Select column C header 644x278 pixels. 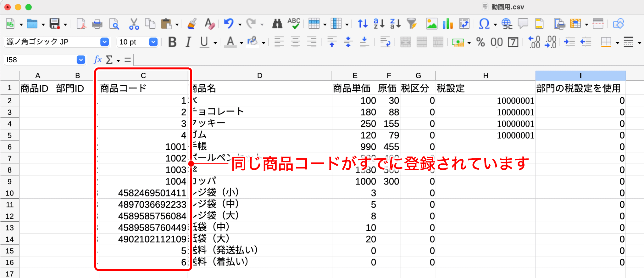pos(143,76)
